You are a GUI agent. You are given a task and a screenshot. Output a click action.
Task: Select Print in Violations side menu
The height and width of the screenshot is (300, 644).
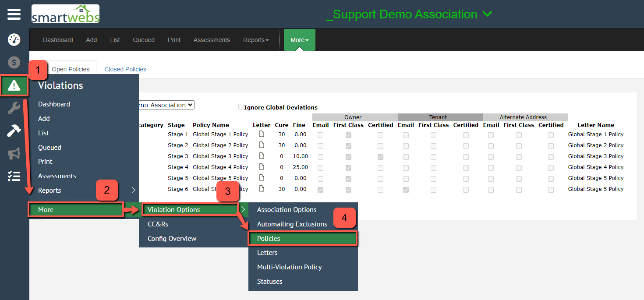[45, 162]
